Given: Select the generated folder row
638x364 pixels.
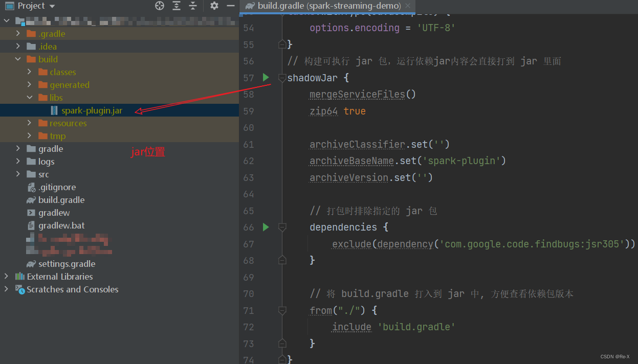Looking at the screenshot, I should (x=119, y=85).
